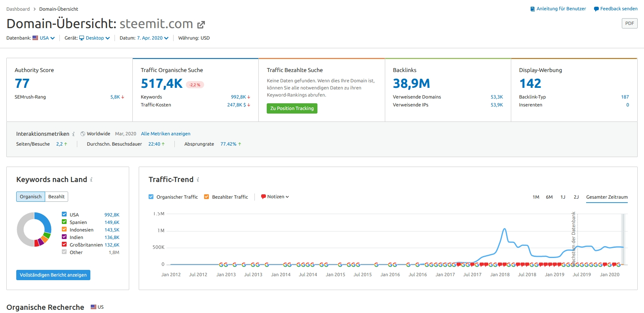Select the 2J time range
Image resolution: width=644 pixels, height=313 pixels.
click(576, 197)
